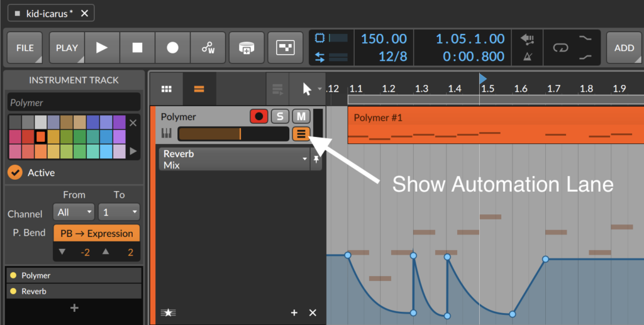Toggle the pattern display icon
This screenshot has height=325, width=644.
[286, 48]
